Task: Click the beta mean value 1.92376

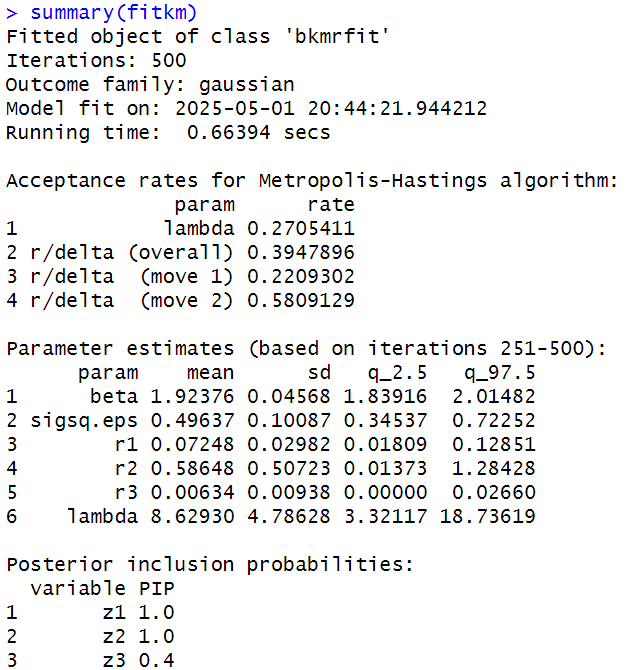Action: pyautogui.click(x=192, y=397)
